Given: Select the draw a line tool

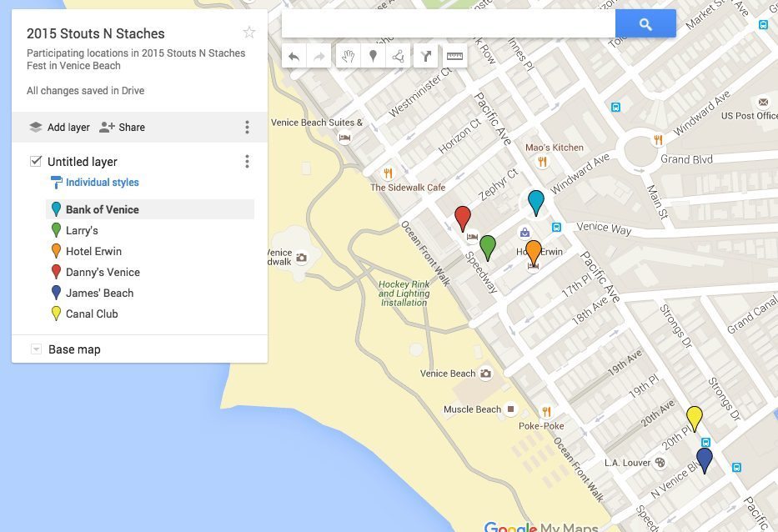Looking at the screenshot, I should (x=399, y=57).
